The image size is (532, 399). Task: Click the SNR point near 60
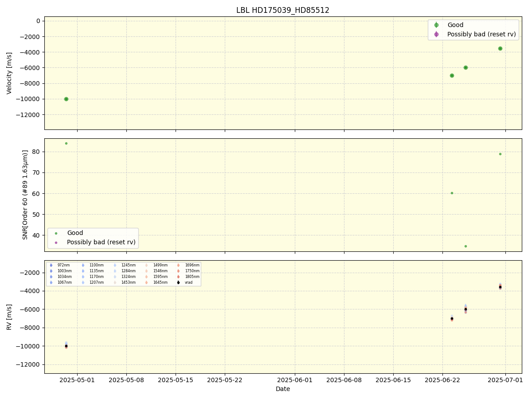[x=452, y=193]
